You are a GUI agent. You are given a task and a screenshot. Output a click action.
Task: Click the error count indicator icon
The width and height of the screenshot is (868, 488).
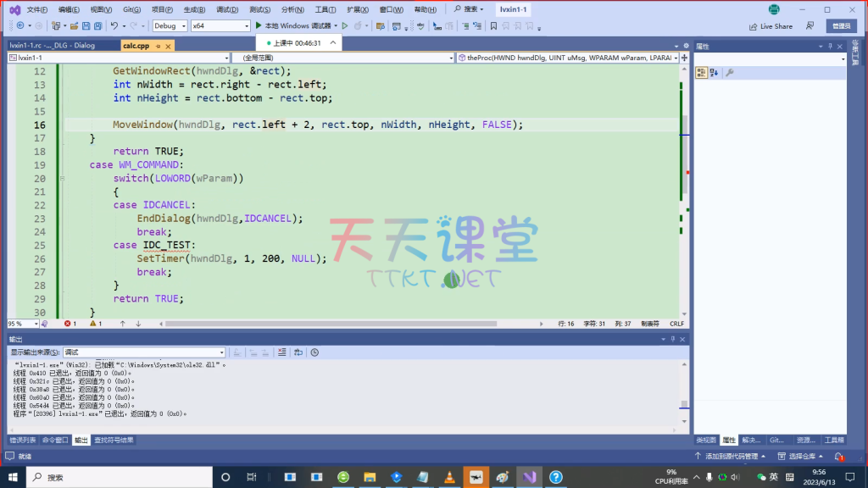coord(68,324)
